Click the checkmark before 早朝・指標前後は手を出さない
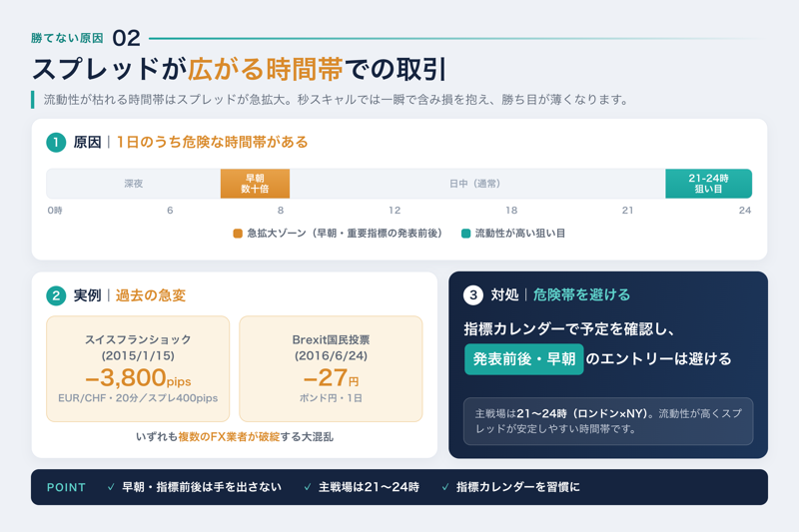The image size is (799, 532). (111, 487)
